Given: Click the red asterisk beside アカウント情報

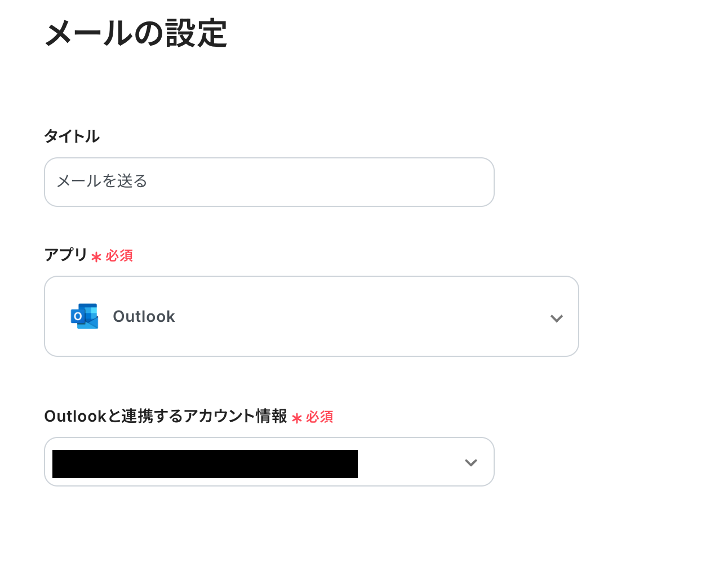Looking at the screenshot, I should coord(297,418).
